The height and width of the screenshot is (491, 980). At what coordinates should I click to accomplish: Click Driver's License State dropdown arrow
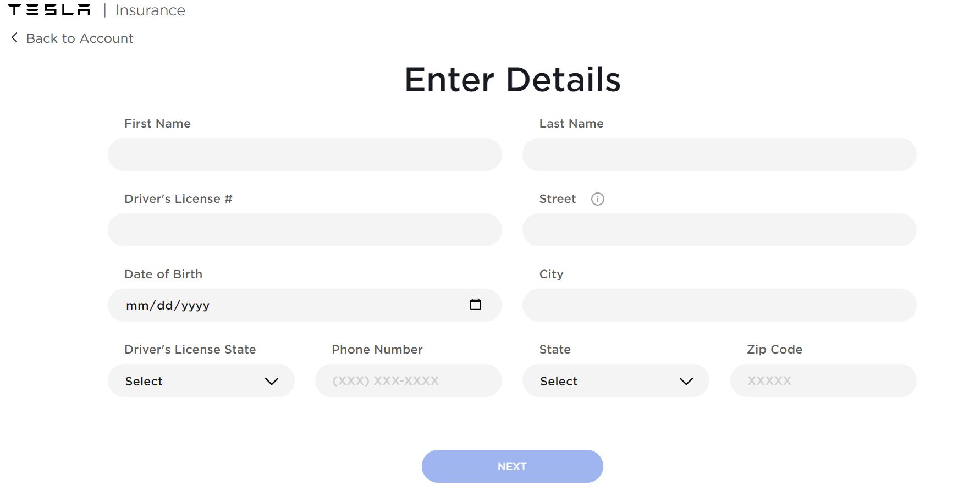click(x=272, y=381)
